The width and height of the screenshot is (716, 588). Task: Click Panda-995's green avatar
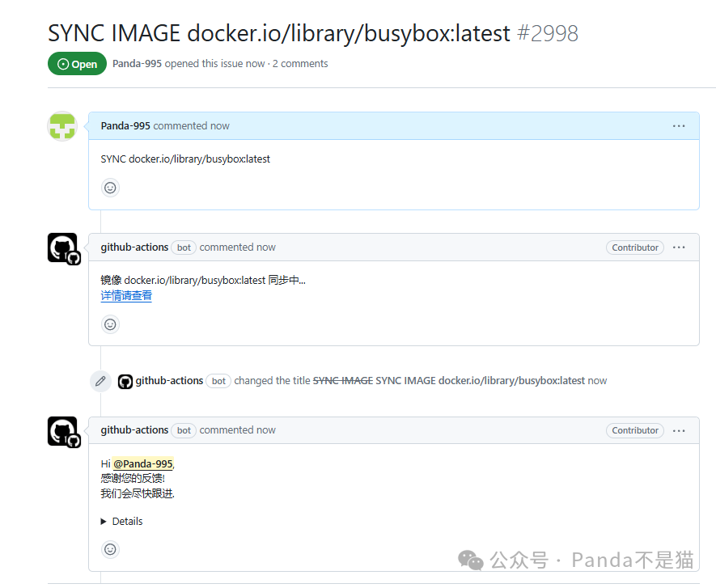pos(62,126)
